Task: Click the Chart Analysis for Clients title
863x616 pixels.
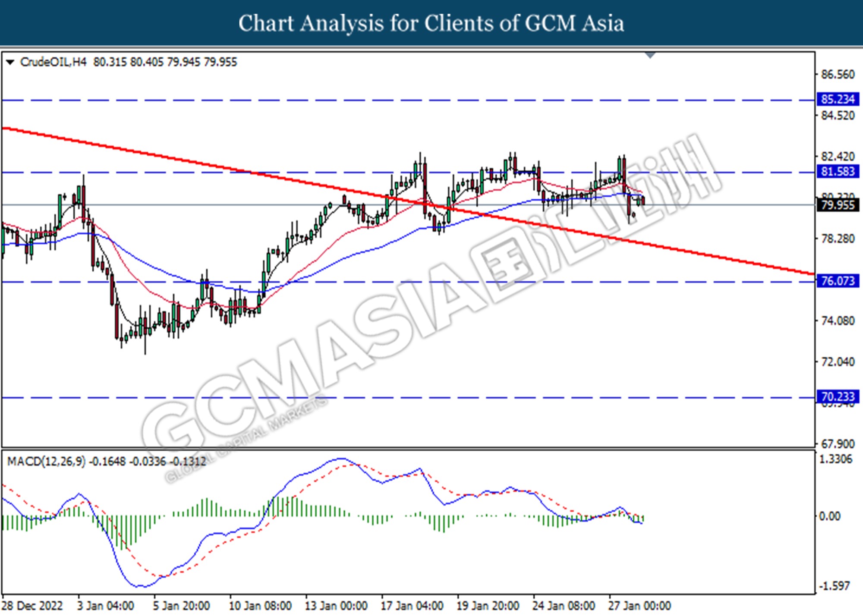Action: point(431,23)
